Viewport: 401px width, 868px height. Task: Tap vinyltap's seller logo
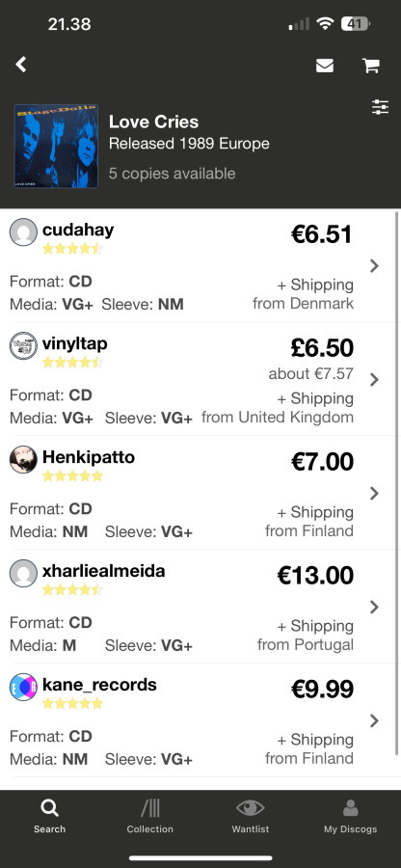[x=23, y=346]
